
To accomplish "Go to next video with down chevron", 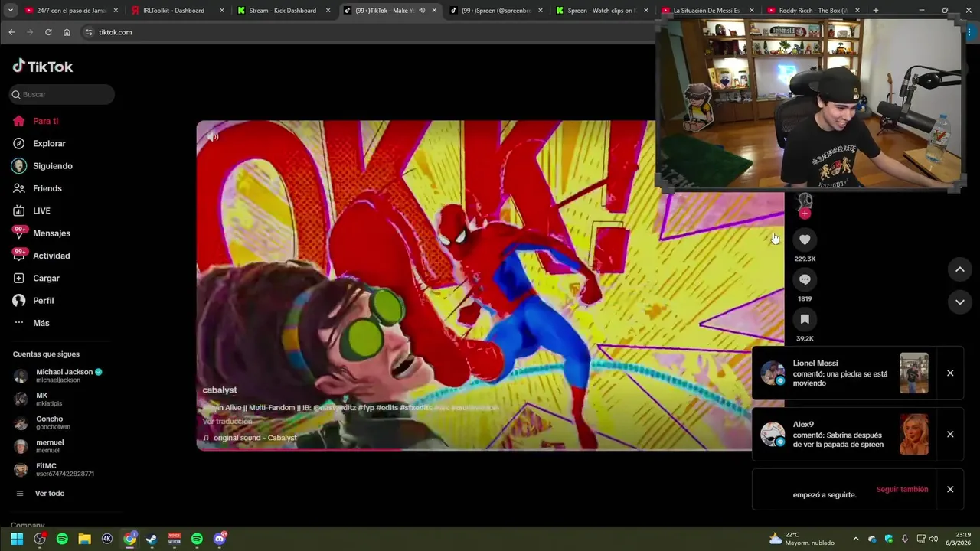I will pos(959,302).
